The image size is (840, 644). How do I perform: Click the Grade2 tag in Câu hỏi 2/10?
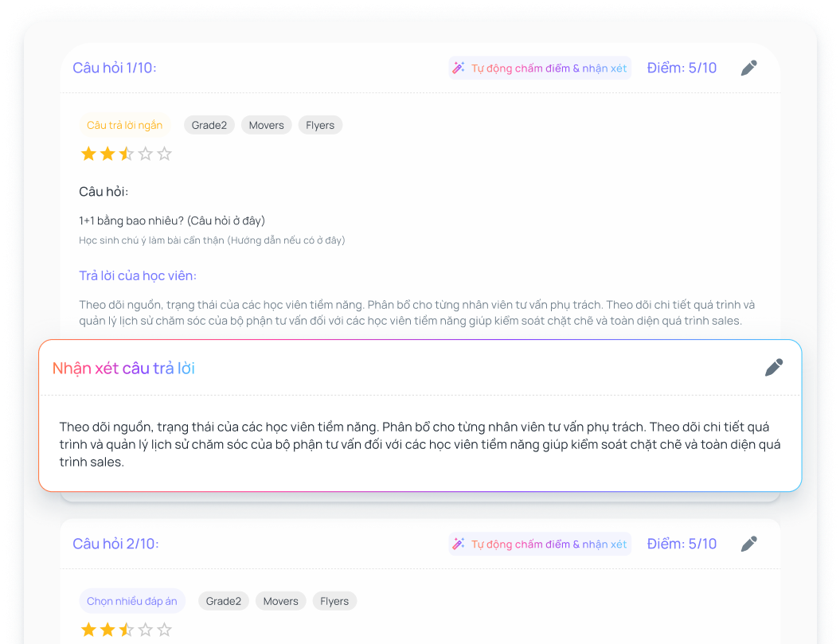tap(224, 601)
